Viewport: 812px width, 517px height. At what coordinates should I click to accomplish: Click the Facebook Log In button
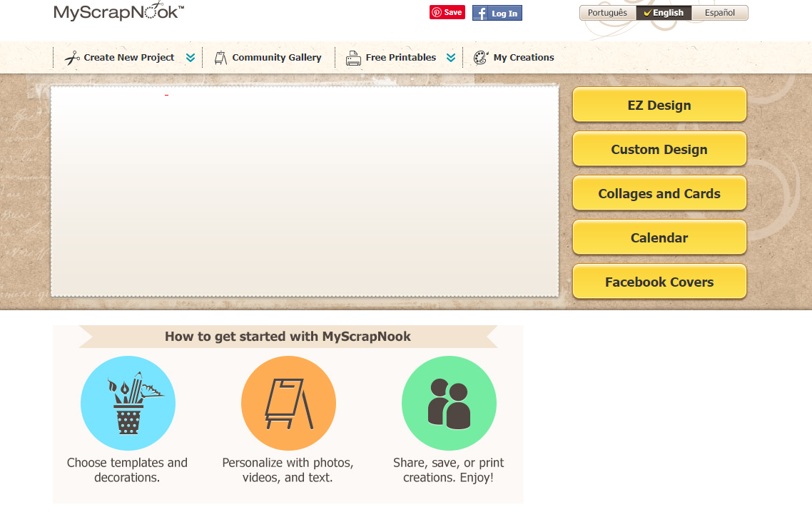[x=497, y=13]
